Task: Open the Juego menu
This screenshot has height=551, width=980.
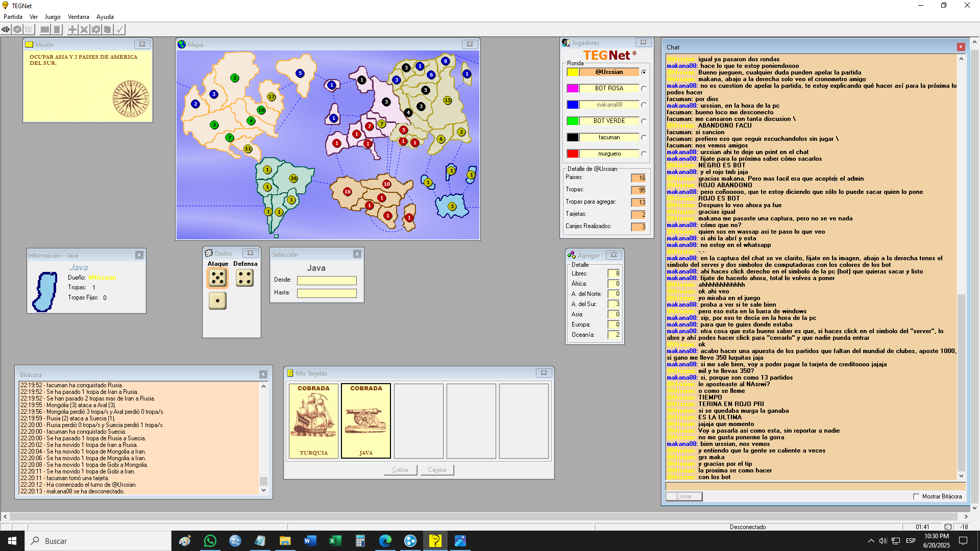Action: pyautogui.click(x=53, y=17)
